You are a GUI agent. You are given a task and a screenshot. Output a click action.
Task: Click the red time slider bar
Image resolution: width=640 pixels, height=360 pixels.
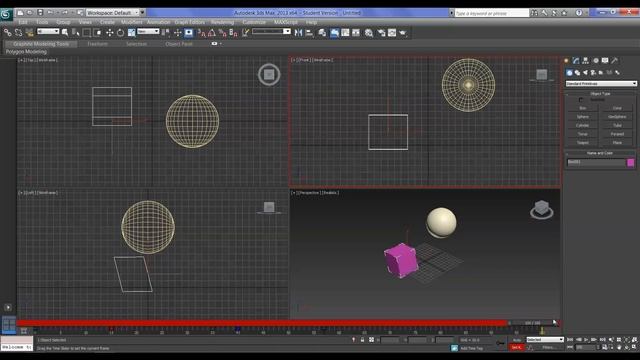pyautogui.click(x=262, y=323)
